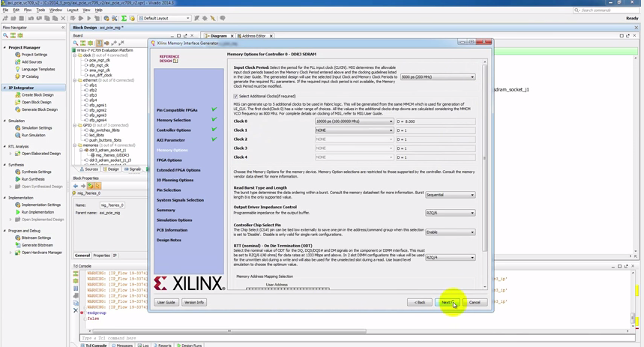This screenshot has width=644, height=347.
Task: Click the copy icon in main toolbar
Action: 46,18
